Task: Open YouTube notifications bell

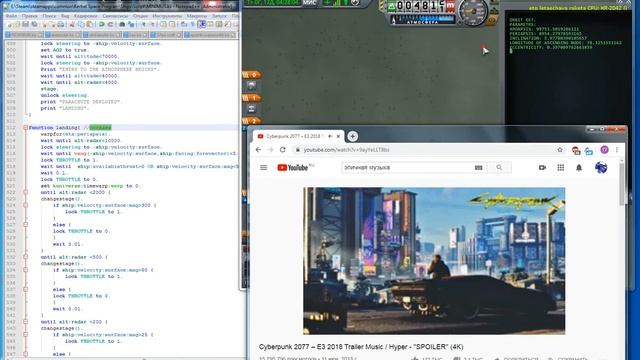Action: click(579, 167)
